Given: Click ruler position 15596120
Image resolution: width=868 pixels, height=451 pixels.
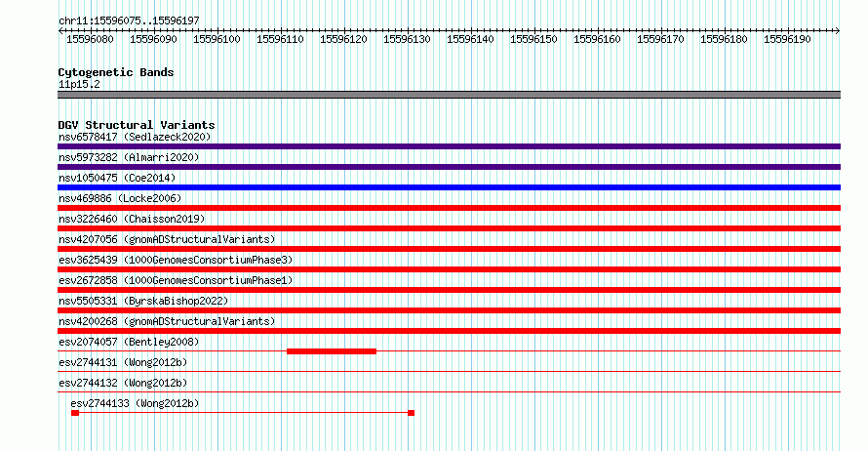Looking at the screenshot, I should (x=343, y=39).
